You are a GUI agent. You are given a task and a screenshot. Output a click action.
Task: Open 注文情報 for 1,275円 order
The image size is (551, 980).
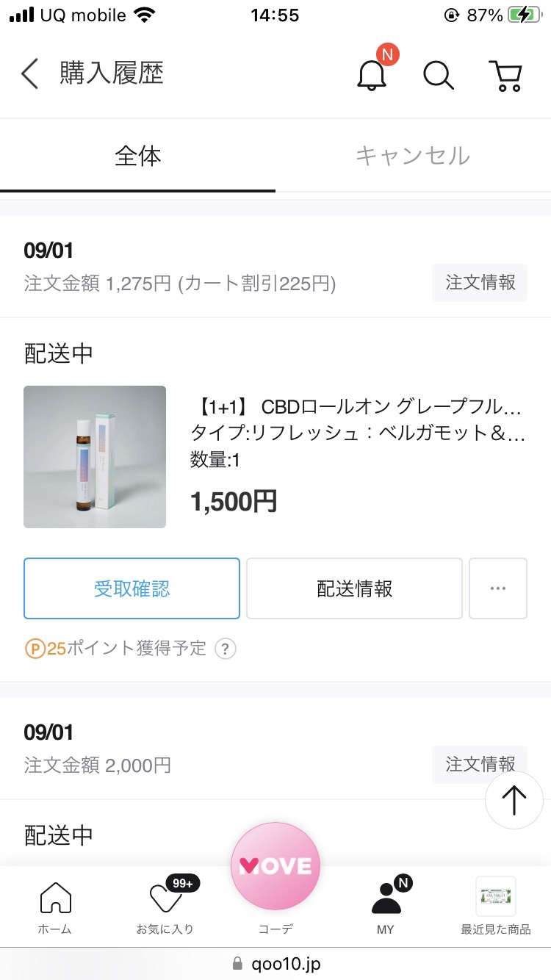click(x=479, y=283)
